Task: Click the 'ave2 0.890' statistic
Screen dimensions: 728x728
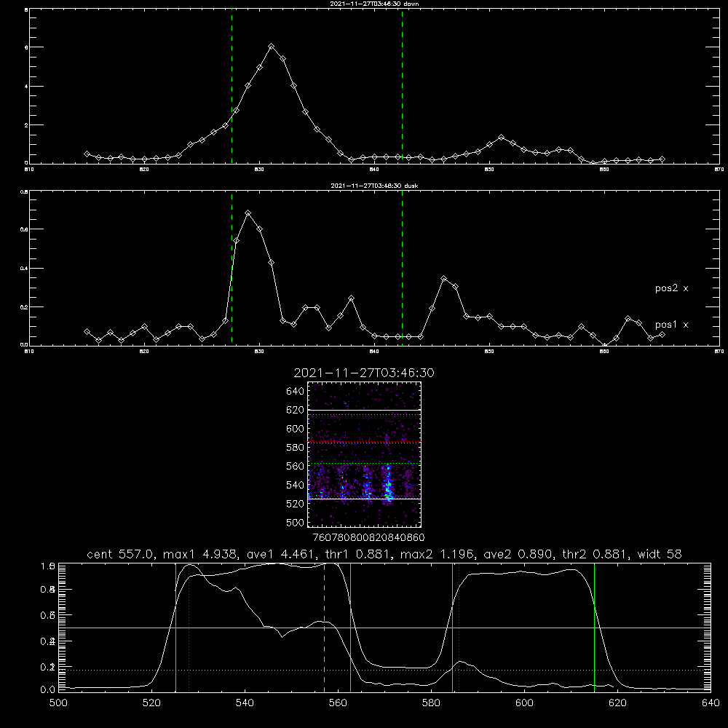Action: [x=519, y=554]
